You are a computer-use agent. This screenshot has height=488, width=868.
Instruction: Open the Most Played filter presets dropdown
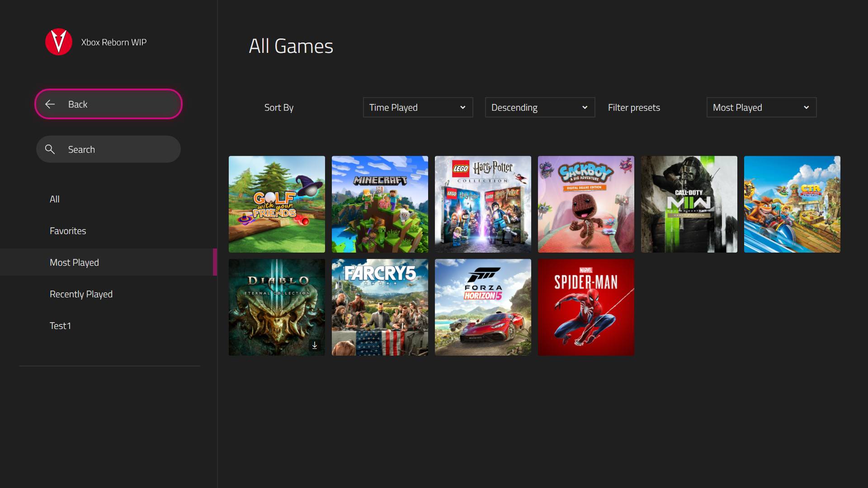tap(761, 108)
